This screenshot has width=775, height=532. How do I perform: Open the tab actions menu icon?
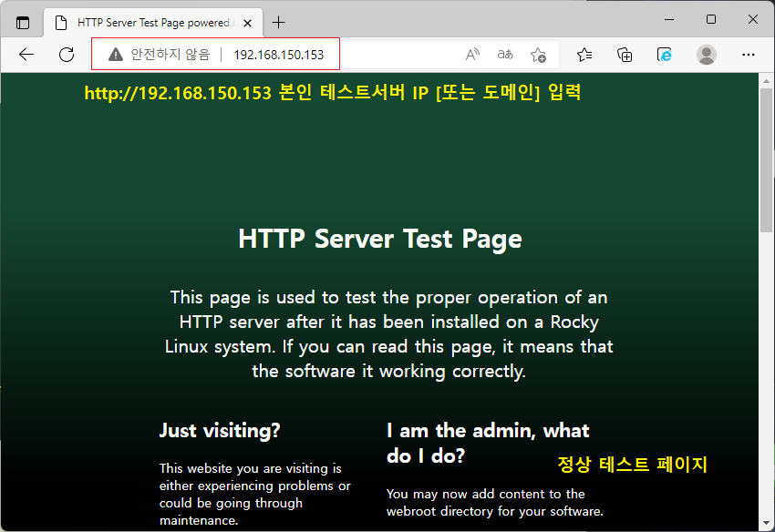coord(23,23)
